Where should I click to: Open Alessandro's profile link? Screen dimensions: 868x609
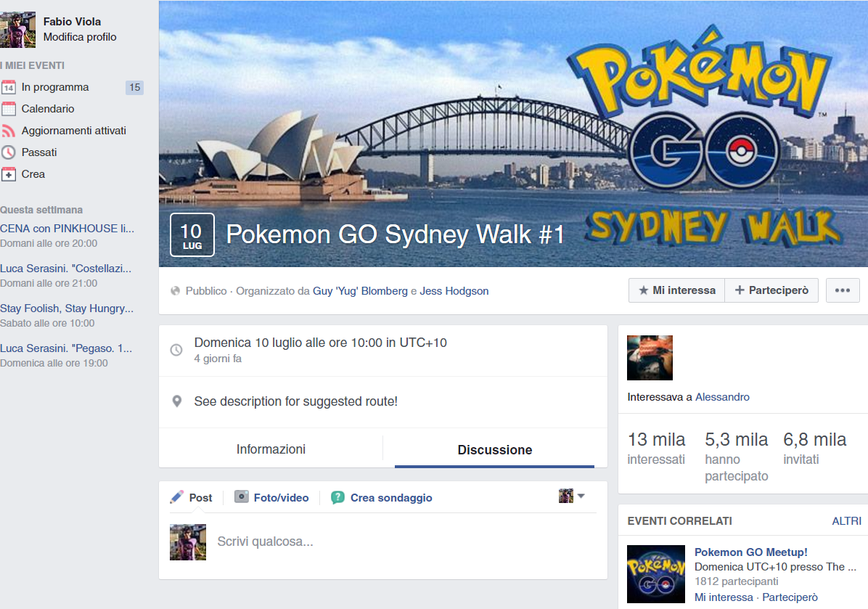coord(722,397)
